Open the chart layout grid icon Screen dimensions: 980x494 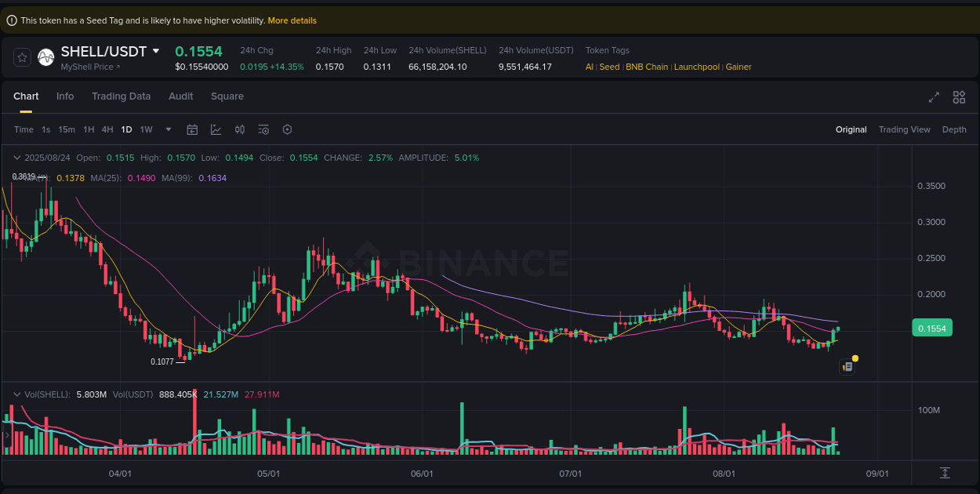tap(959, 97)
